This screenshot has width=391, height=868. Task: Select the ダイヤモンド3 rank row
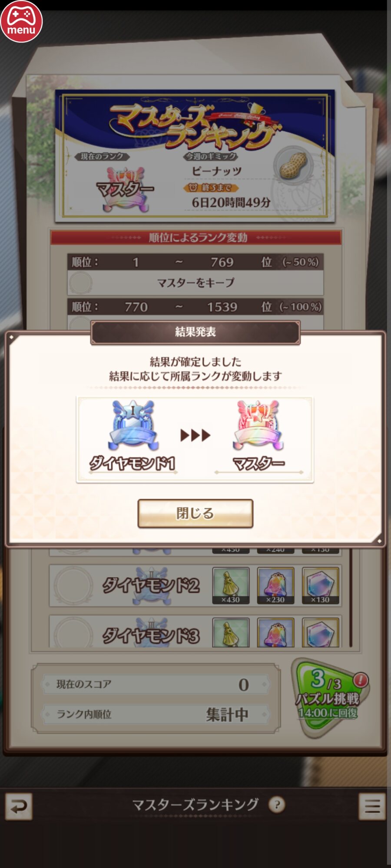click(195, 632)
